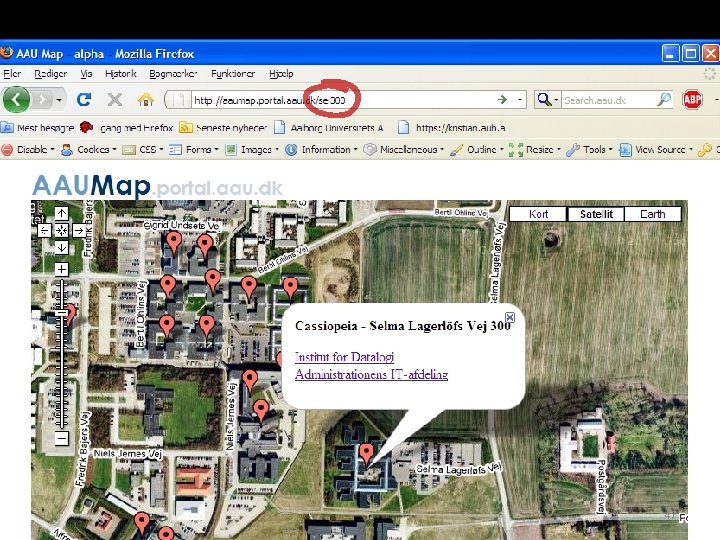Open the Aalborg Universitets bookmark
The image size is (720, 540).
(329, 128)
